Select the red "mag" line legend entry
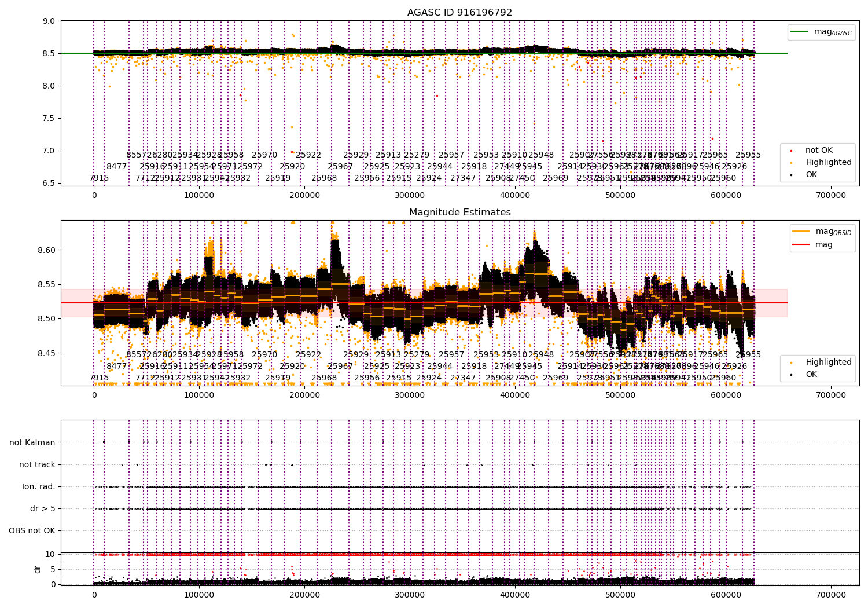868x608 pixels. pyautogui.click(x=812, y=245)
